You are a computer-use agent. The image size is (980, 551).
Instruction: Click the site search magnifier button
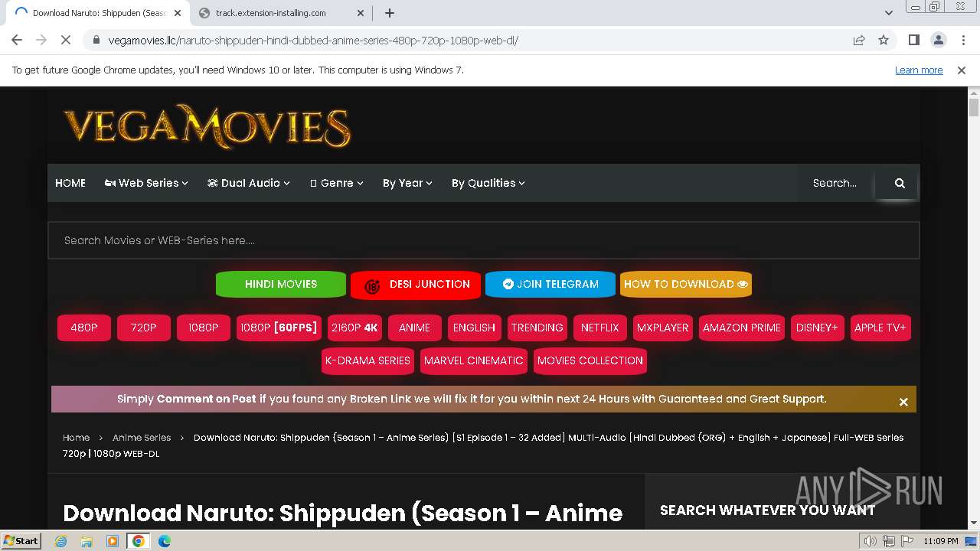click(900, 183)
